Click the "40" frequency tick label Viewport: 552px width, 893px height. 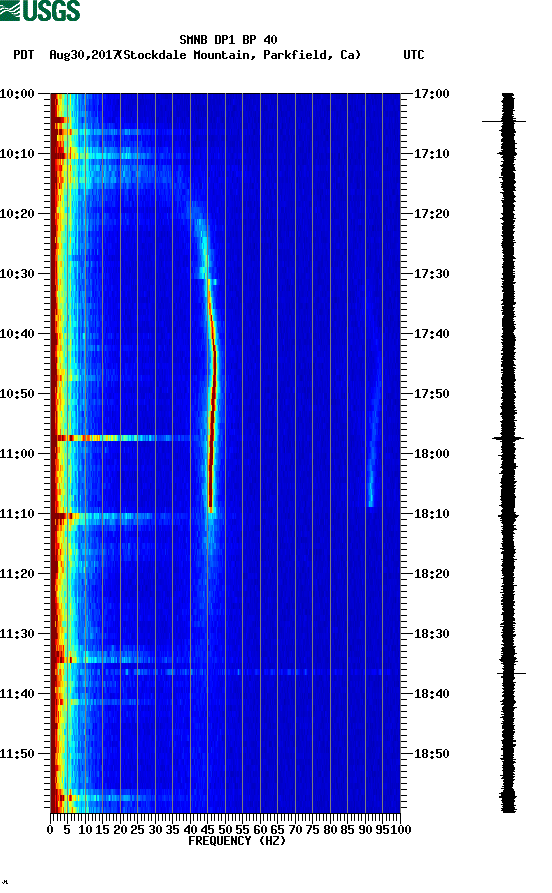[190, 830]
